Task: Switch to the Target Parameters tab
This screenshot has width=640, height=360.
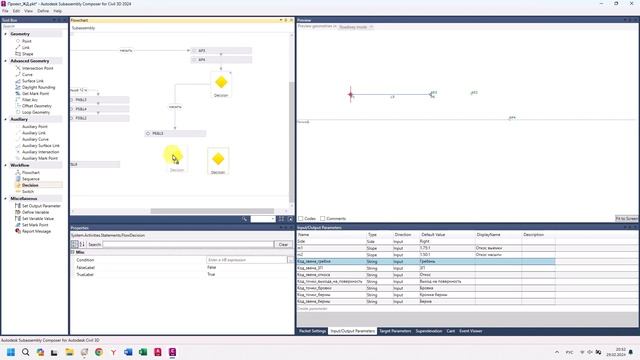Action: point(395,331)
